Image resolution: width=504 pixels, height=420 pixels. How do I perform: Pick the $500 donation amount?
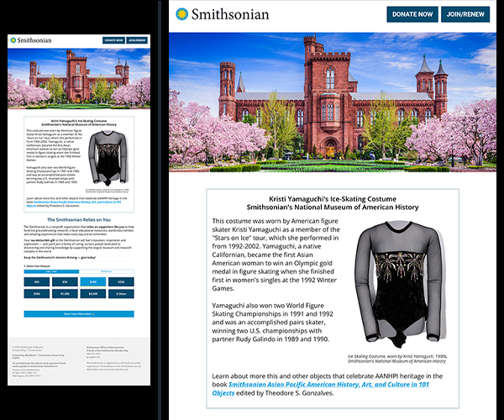(37, 294)
